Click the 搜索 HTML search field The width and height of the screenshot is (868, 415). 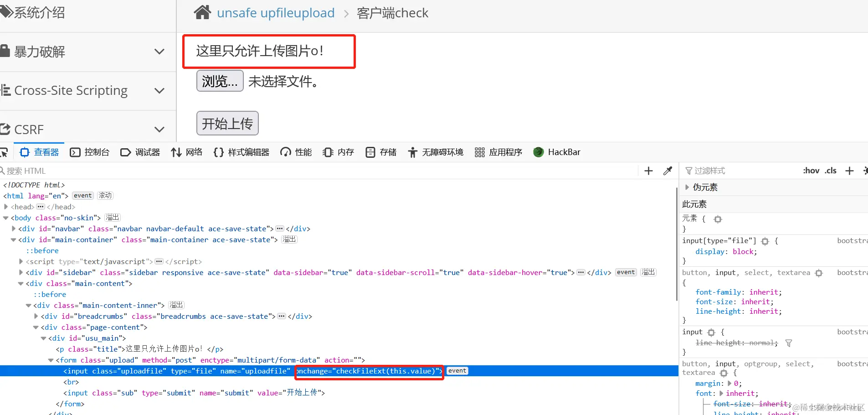coord(319,171)
